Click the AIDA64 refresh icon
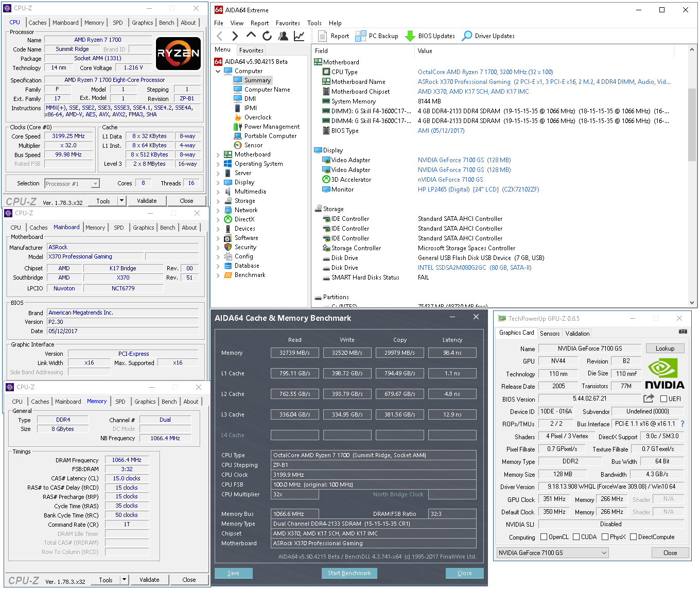The image size is (700, 589). [x=267, y=36]
